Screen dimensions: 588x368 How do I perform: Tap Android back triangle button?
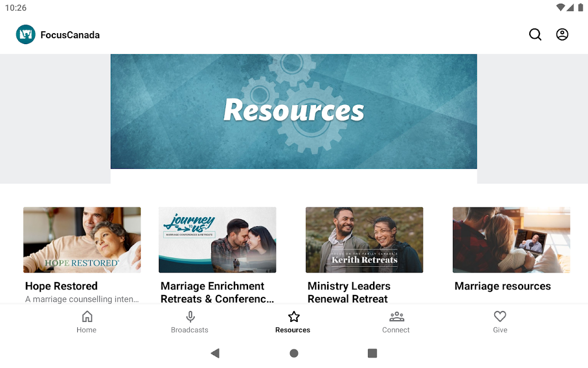(215, 353)
